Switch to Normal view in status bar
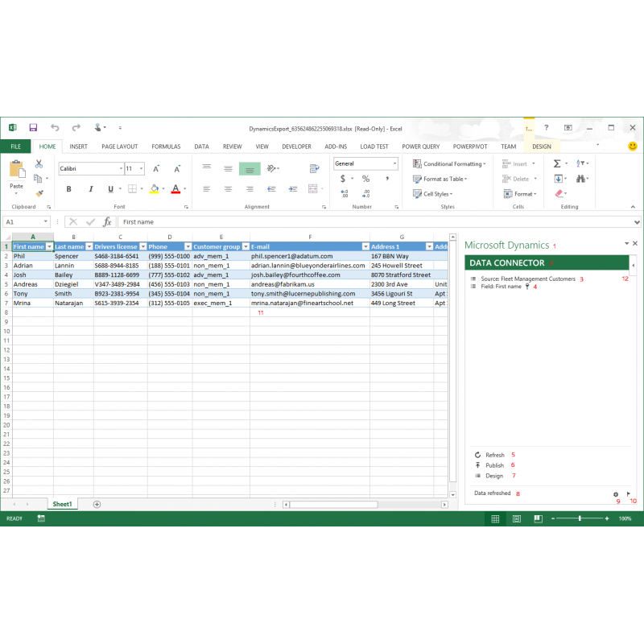This screenshot has height=644, width=644. coord(495,518)
